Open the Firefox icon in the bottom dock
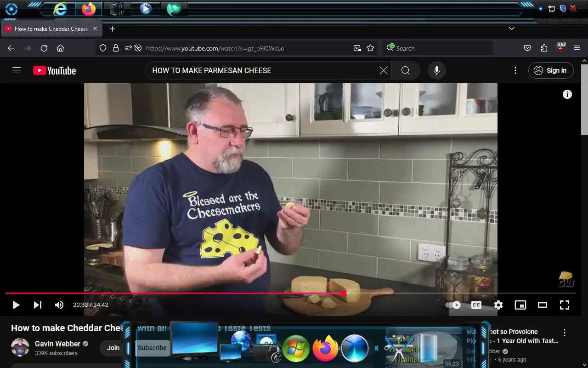The image size is (588, 368). 325,348
